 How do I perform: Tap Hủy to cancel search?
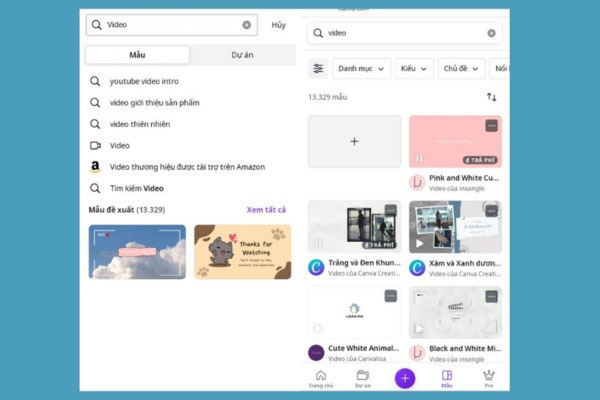pos(279,25)
